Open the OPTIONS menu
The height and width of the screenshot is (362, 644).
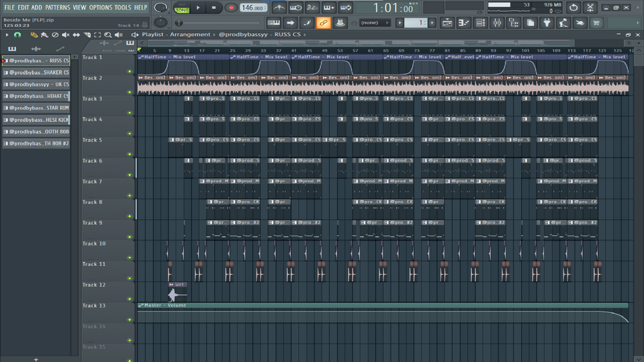(x=101, y=8)
